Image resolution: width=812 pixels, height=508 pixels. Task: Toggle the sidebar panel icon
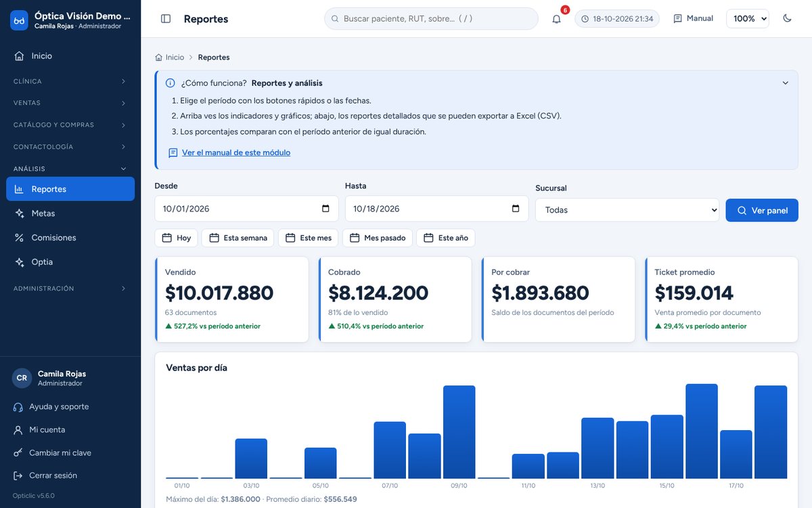[166, 19]
